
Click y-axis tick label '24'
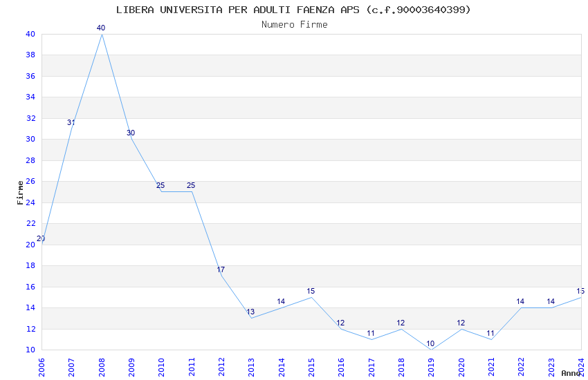30,202
